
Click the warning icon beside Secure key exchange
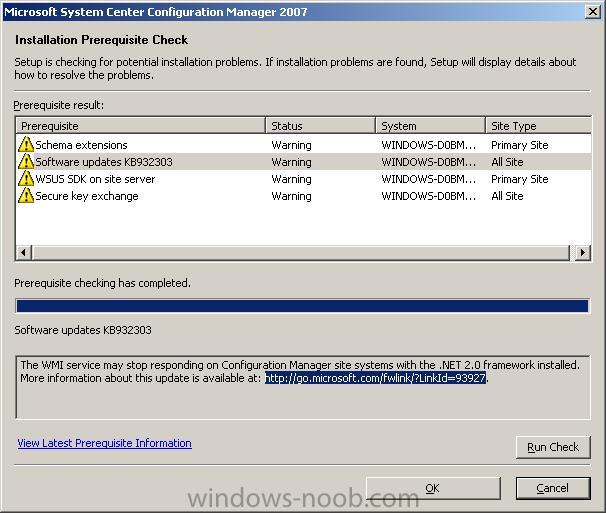pos(26,196)
